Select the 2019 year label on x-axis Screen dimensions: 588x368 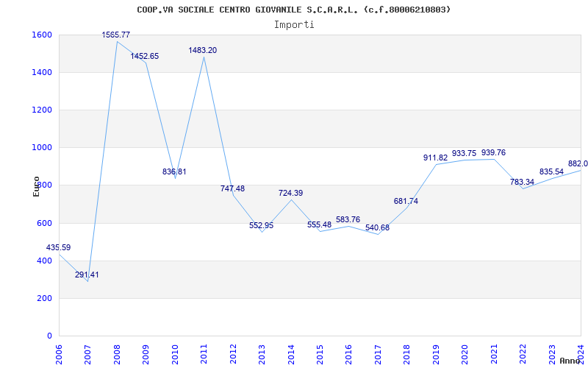click(x=436, y=352)
